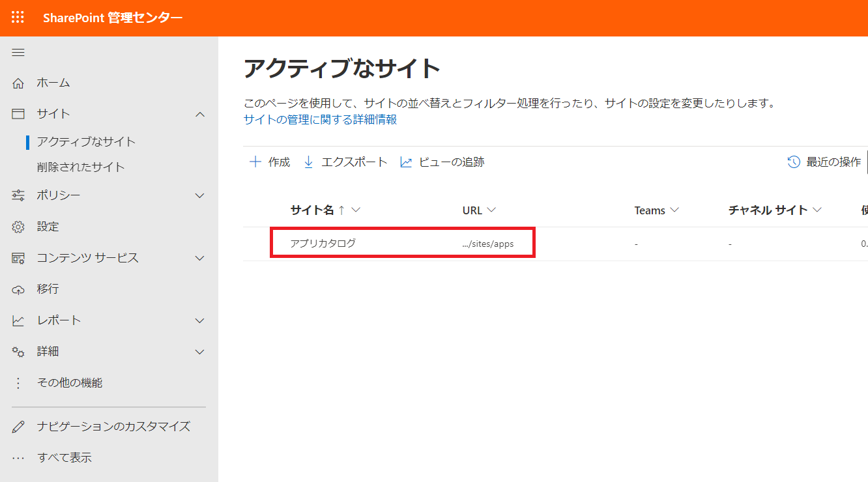Screen dimensions: 868x482
Task: Click the plus icon for 作成
Action: (x=255, y=162)
